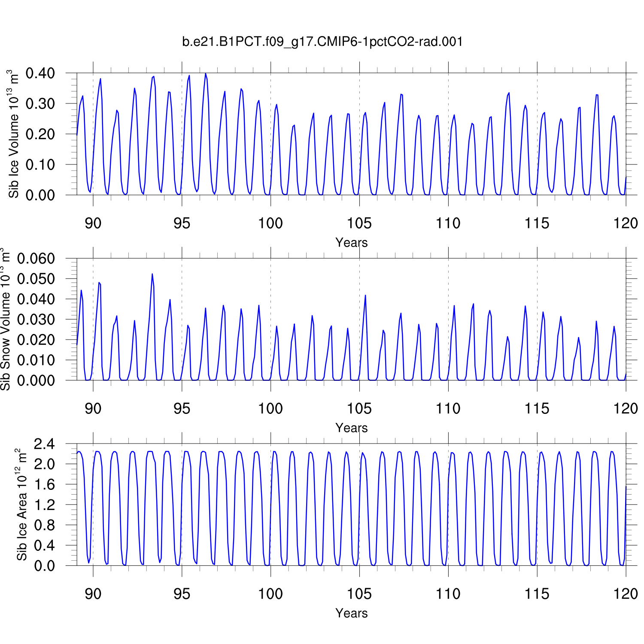644x644 pixels.
Task: Select the 0.40 tick on ice volume axis
Action: coord(40,73)
